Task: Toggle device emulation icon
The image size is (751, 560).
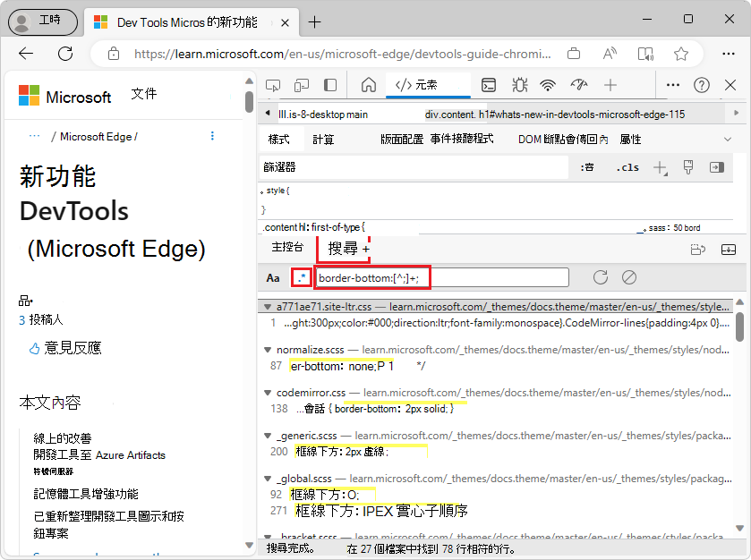Action: [302, 86]
